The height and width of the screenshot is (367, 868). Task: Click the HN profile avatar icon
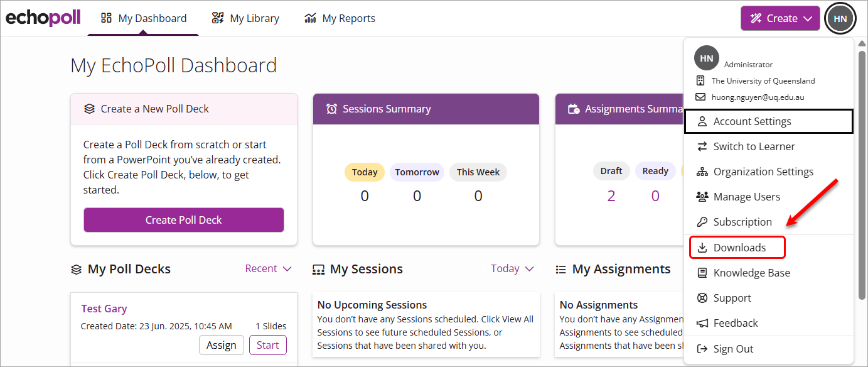tap(840, 18)
